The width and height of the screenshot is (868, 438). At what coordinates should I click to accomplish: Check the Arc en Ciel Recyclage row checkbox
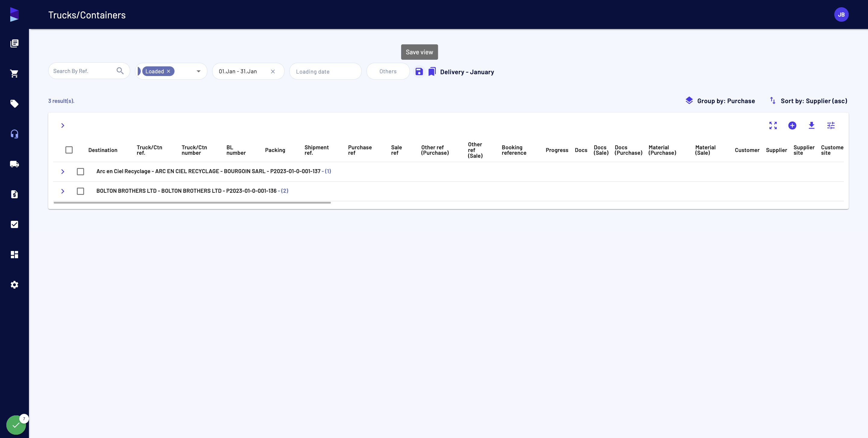click(80, 172)
